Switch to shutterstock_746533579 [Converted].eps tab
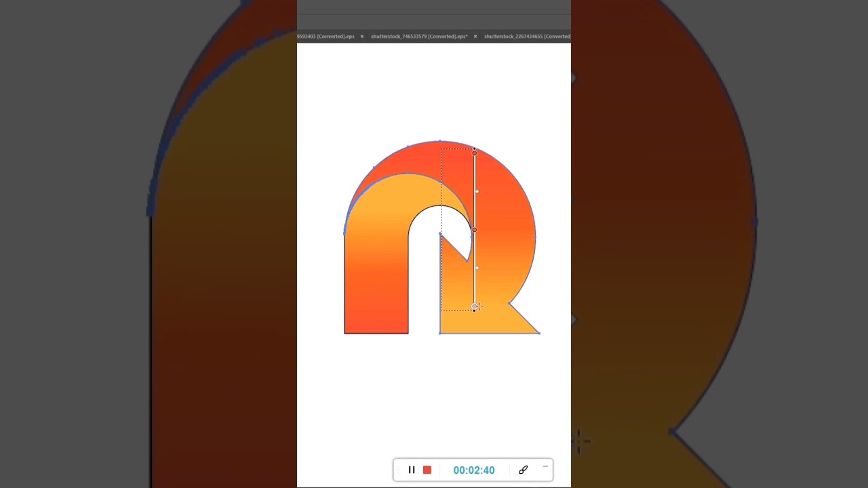This screenshot has width=868, height=488. 419,37
